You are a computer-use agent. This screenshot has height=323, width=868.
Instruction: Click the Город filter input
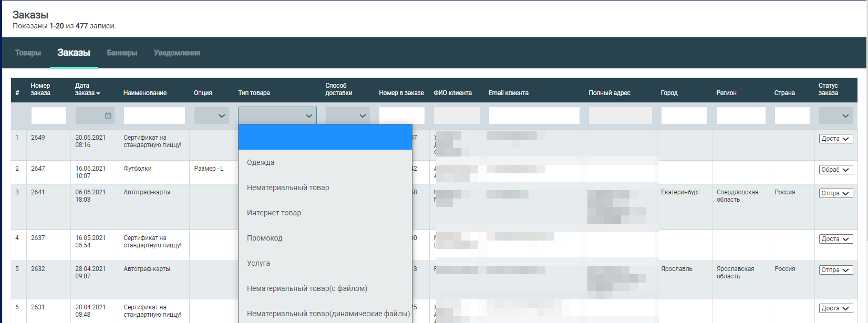coord(684,116)
